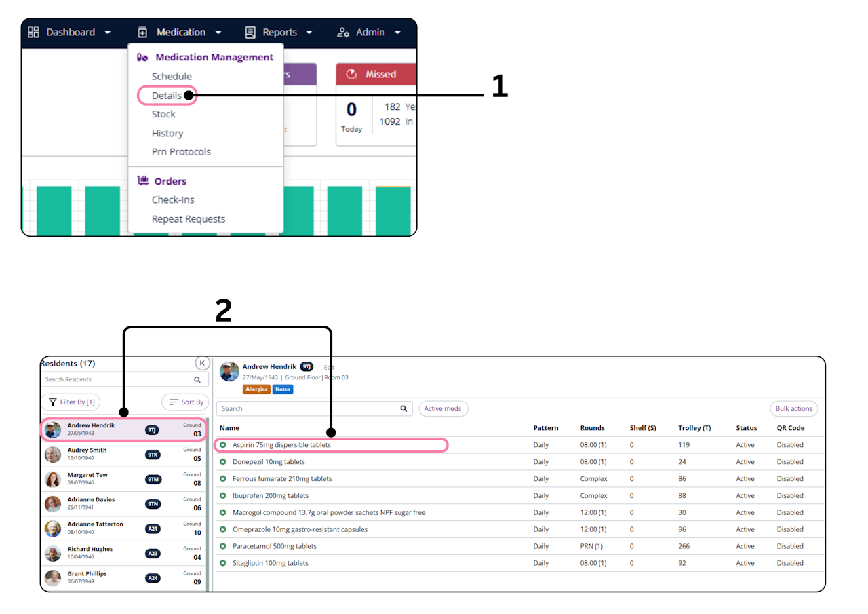Expand the Reports menu caret
The width and height of the screenshot is (868, 614).
tap(309, 33)
